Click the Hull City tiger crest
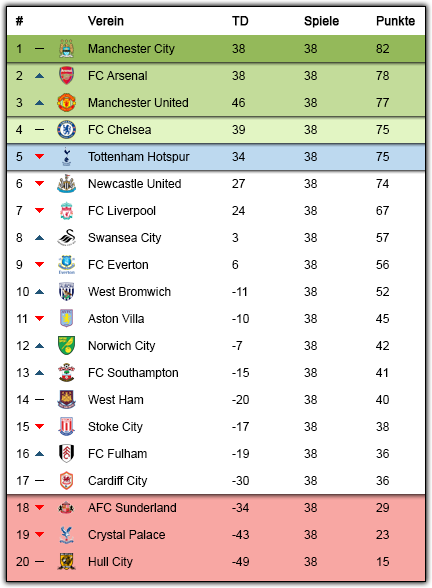The width and height of the screenshot is (432, 588). 67,562
